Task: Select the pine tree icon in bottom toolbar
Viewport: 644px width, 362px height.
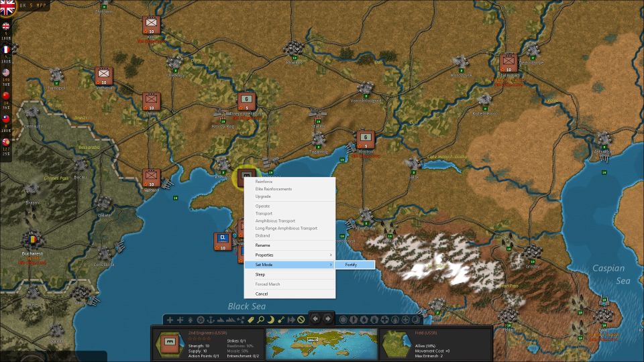Action: [x=191, y=319]
